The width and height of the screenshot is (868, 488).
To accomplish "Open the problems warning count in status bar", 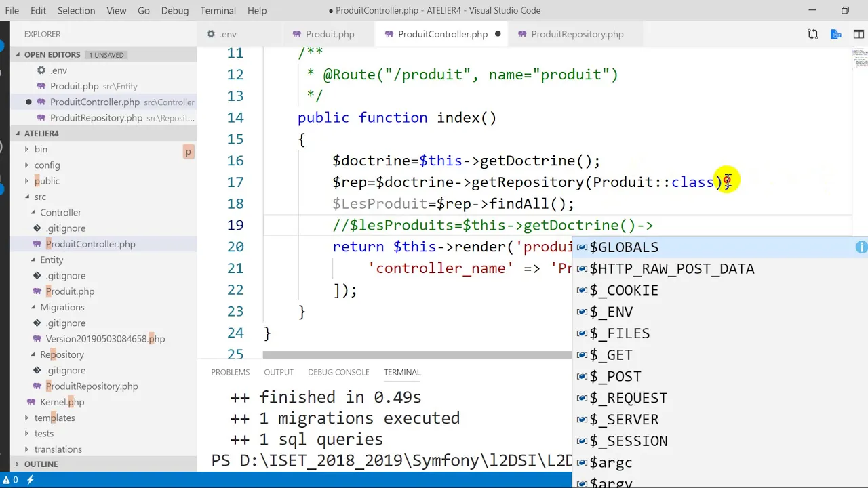I will click(x=10, y=480).
